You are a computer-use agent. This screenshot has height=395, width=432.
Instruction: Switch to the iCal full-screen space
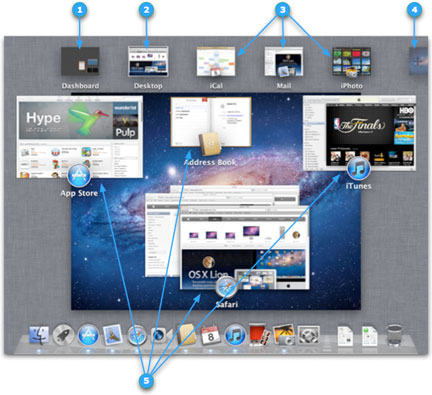[x=216, y=61]
